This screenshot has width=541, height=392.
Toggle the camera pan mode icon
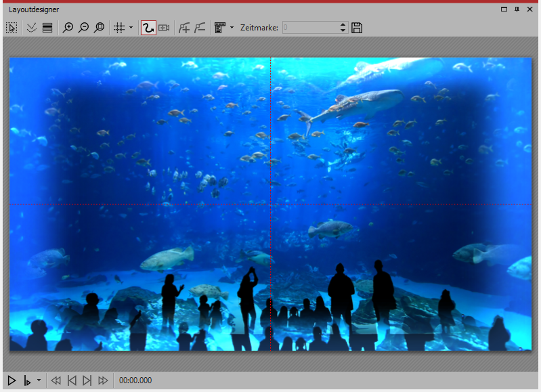(x=164, y=28)
